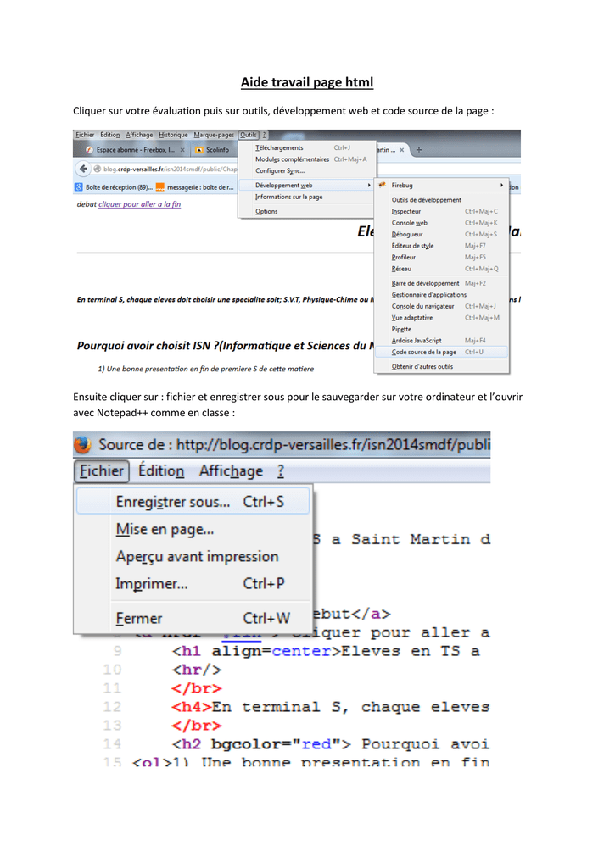The height and width of the screenshot is (868, 615).
Task: Select Débogueur in the submenu
Action: 442,234
